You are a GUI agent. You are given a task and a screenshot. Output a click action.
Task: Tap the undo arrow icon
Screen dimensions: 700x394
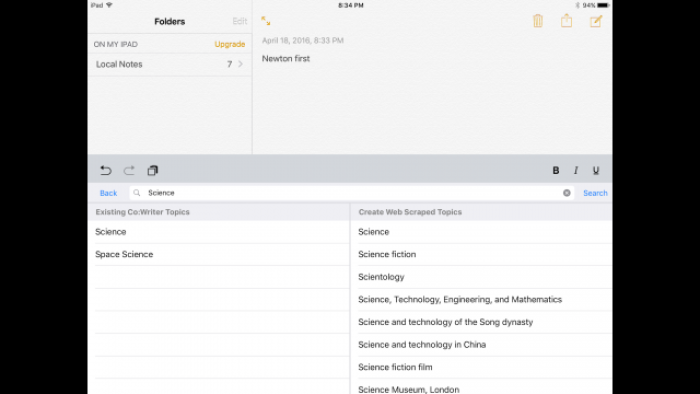106,170
